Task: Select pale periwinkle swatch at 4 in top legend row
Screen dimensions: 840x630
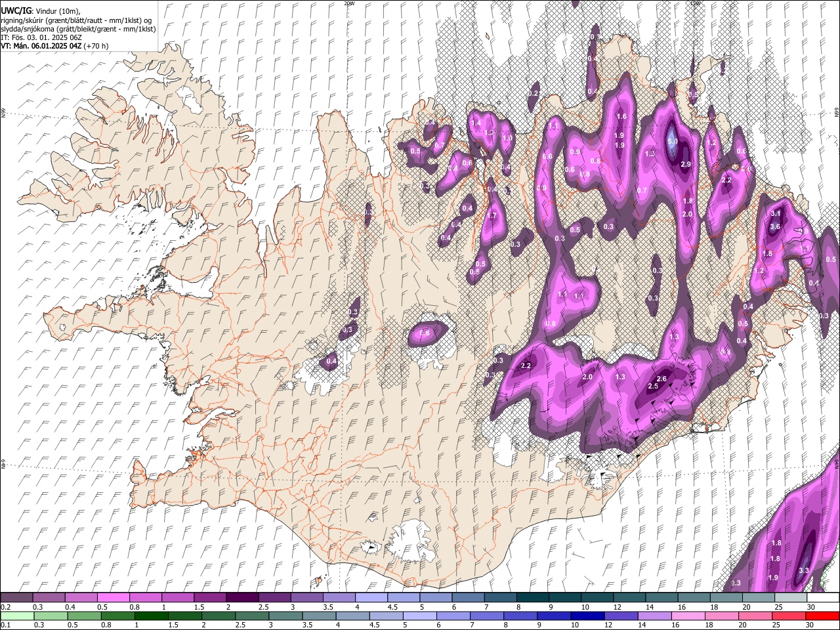Action: point(371,598)
